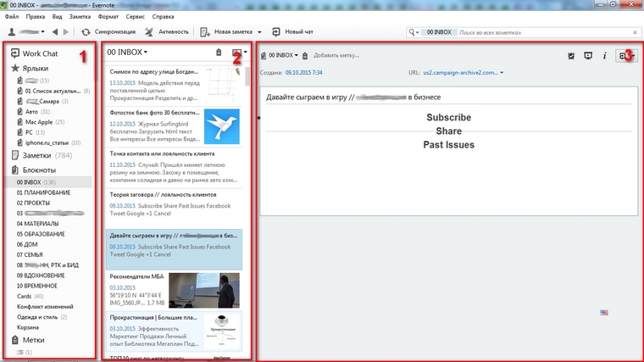
Task: Click the note list vertical scrollbar
Action: click(x=247, y=76)
